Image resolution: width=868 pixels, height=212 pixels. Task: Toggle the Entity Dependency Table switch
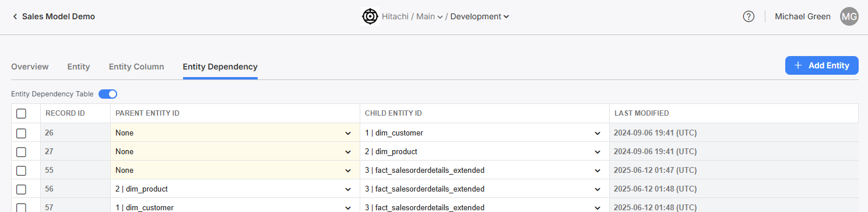pos(108,94)
